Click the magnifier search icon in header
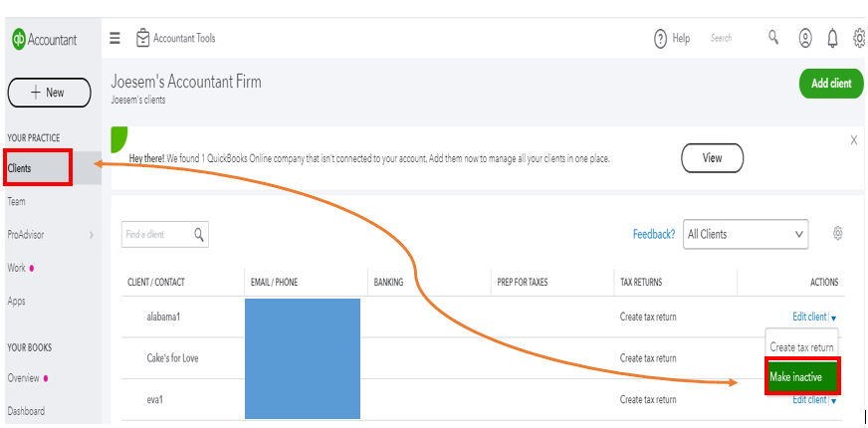 [x=773, y=38]
